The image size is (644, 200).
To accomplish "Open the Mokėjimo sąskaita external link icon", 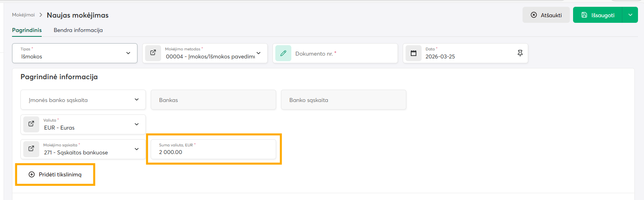I will click(31, 149).
